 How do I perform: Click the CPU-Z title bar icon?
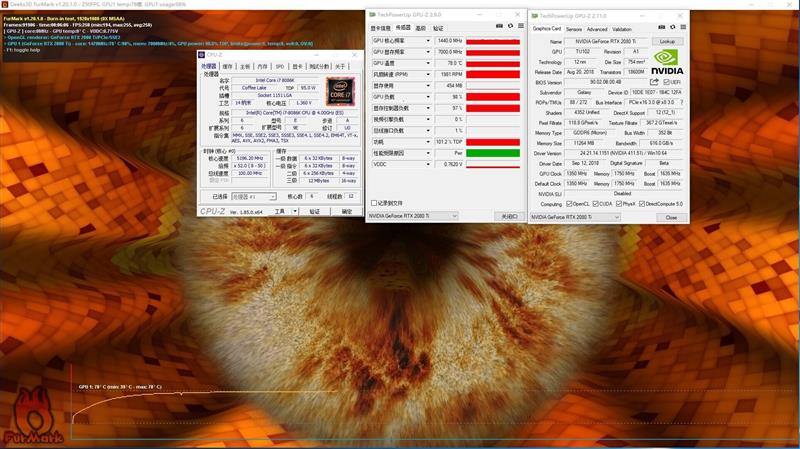pyautogui.click(x=202, y=55)
